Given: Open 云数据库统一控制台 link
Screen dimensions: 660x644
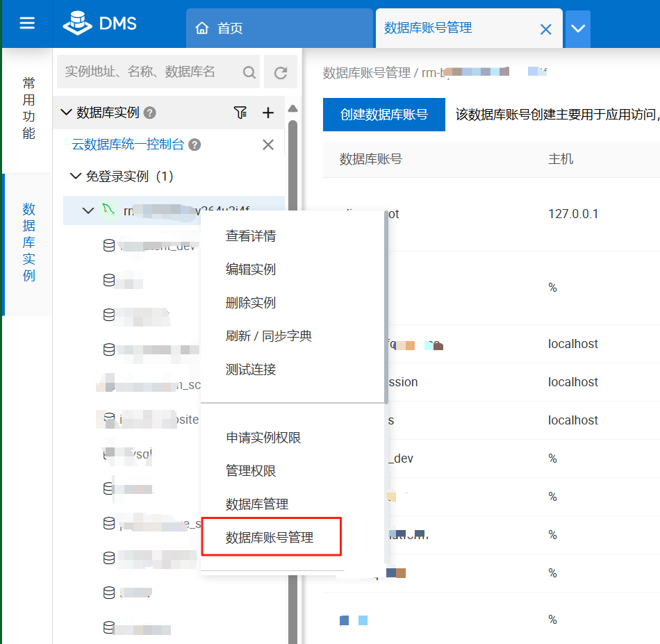Looking at the screenshot, I should coord(128,145).
